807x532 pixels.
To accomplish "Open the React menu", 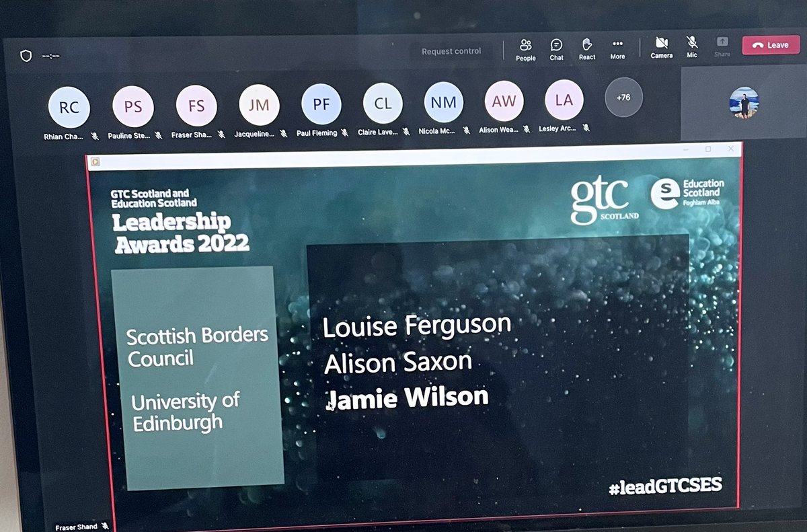I will point(586,50).
